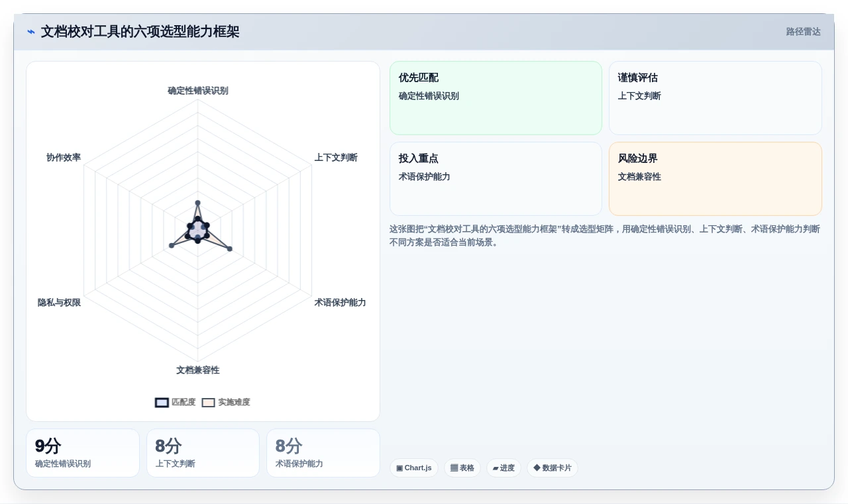This screenshot has height=504, width=848.
Task: Open the 投入重点 card
Action: (x=496, y=179)
